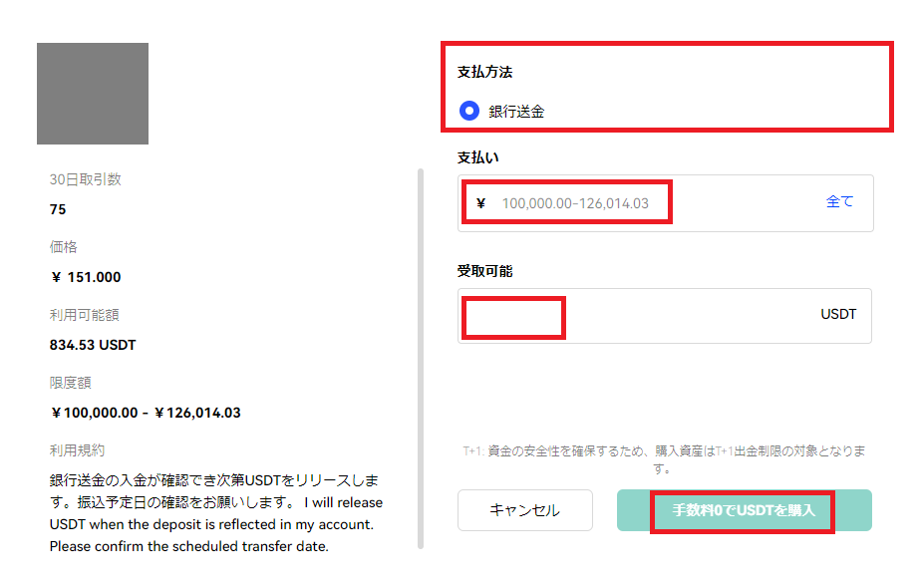Click the 30日取引数 label
919x588 pixels.
click(86, 179)
